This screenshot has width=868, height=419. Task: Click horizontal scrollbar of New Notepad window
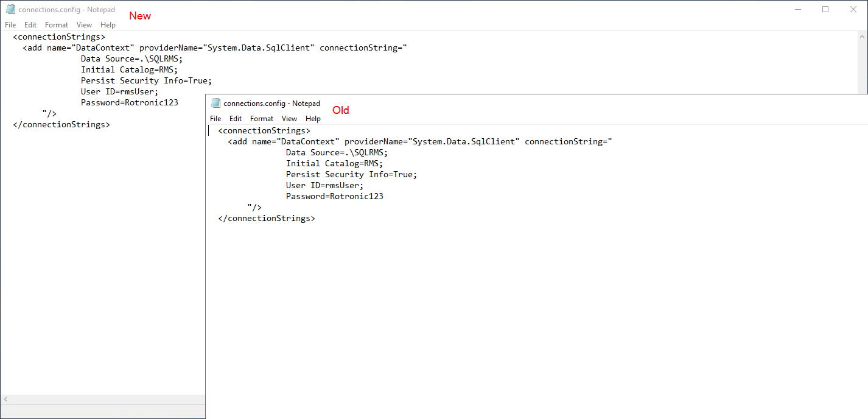tap(103, 399)
